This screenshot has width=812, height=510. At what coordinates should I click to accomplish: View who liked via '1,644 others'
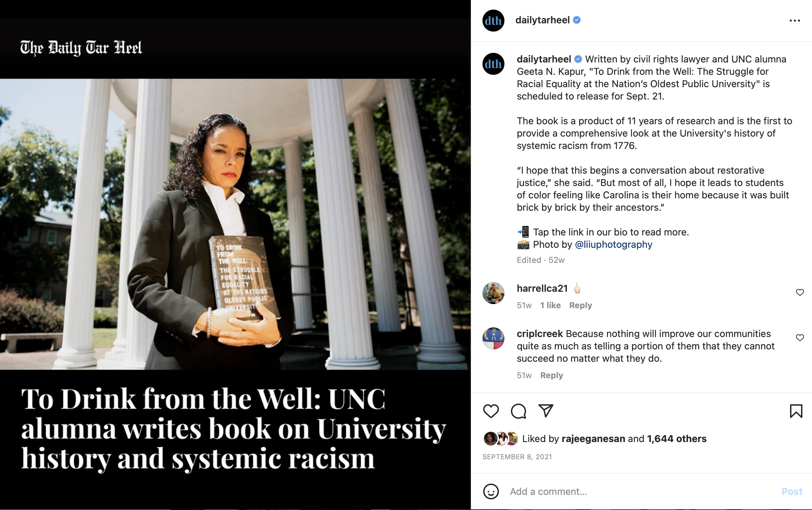677,439
